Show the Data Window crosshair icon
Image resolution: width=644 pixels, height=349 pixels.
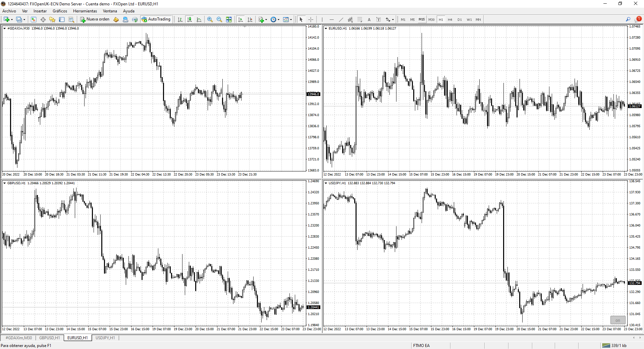(x=43, y=19)
